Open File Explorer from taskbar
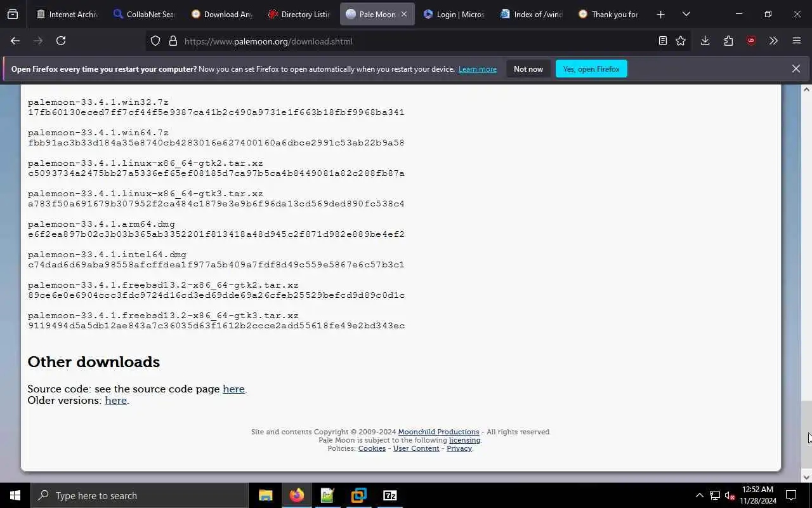Screen dimensions: 812x508 [265, 495]
